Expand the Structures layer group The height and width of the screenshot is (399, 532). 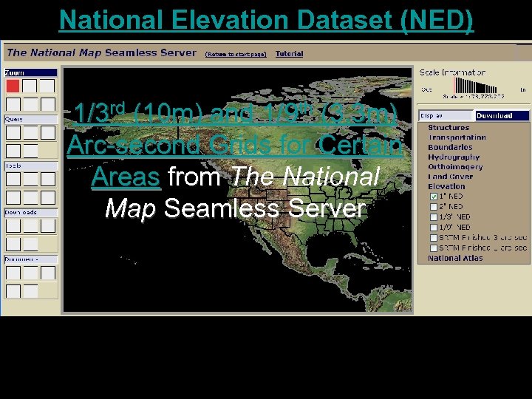coord(449,128)
